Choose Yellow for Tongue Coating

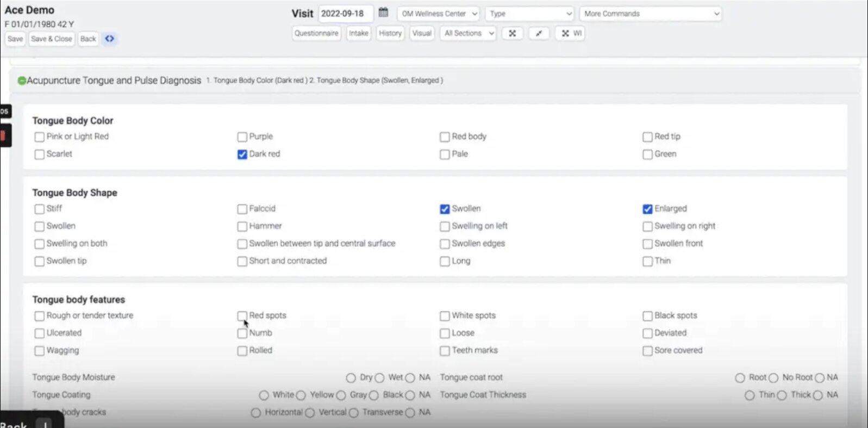(301, 395)
